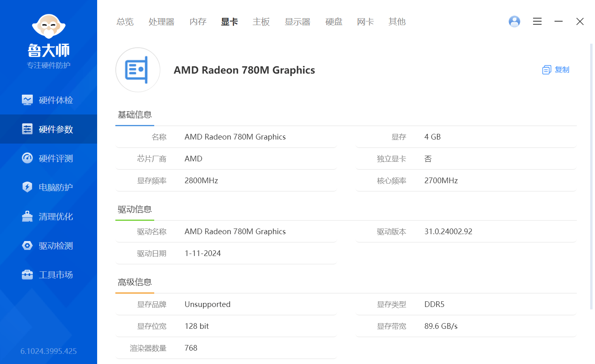Switch to the 网卡 network adapter tab
This screenshot has height=364, width=595.
pos(365,22)
